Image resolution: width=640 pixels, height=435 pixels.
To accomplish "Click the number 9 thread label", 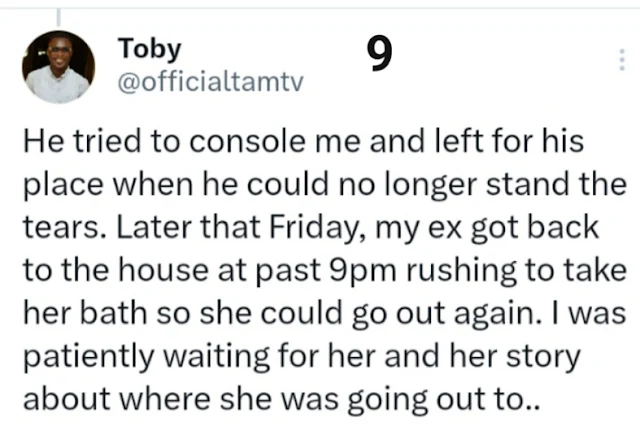I will click(378, 57).
